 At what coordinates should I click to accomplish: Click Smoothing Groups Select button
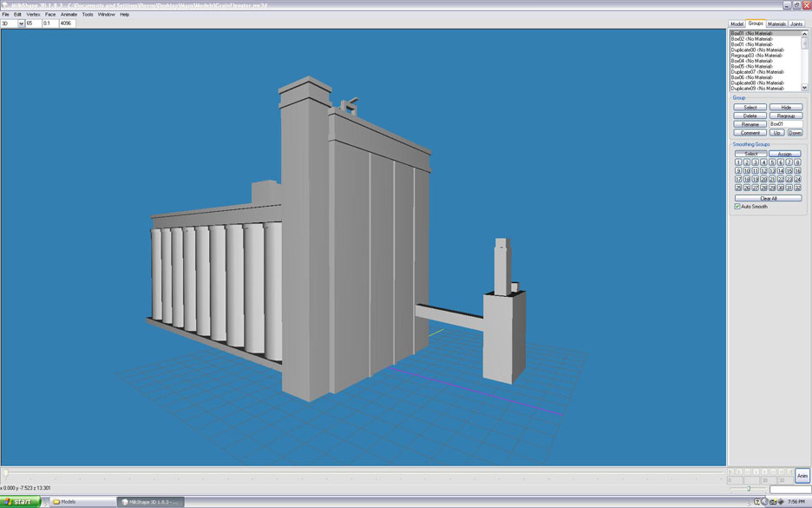pyautogui.click(x=751, y=154)
